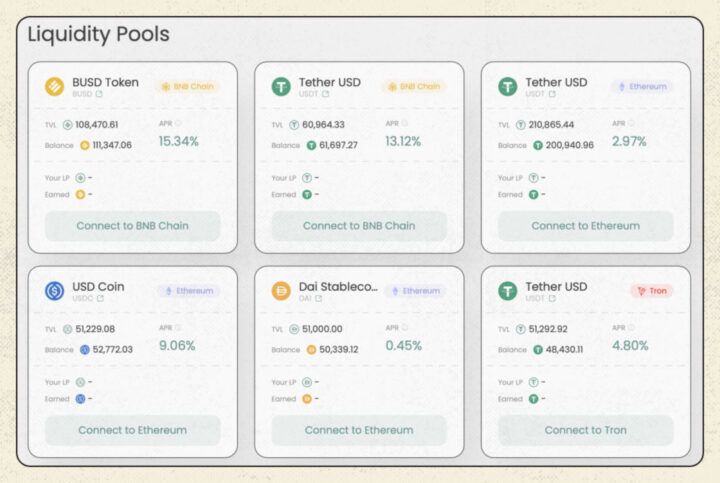Connect to Ethereum in the 2.97% Tether card
This screenshot has height=483, width=720.
(x=585, y=226)
